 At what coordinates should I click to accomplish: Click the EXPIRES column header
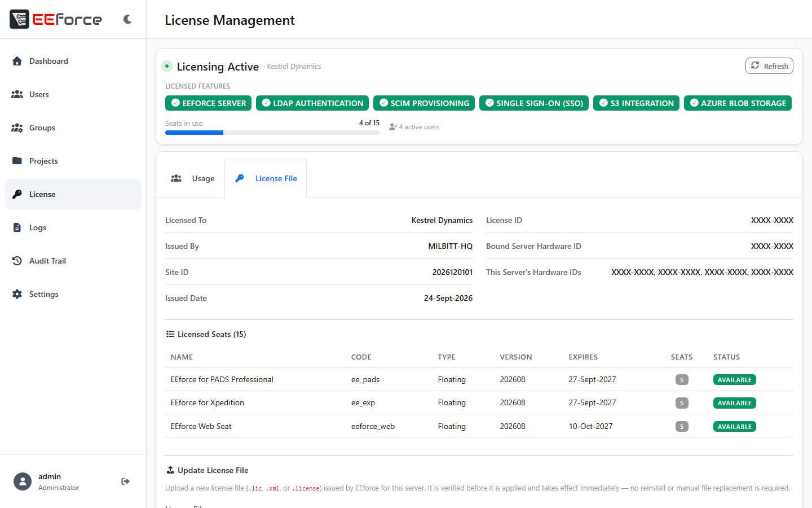click(583, 357)
